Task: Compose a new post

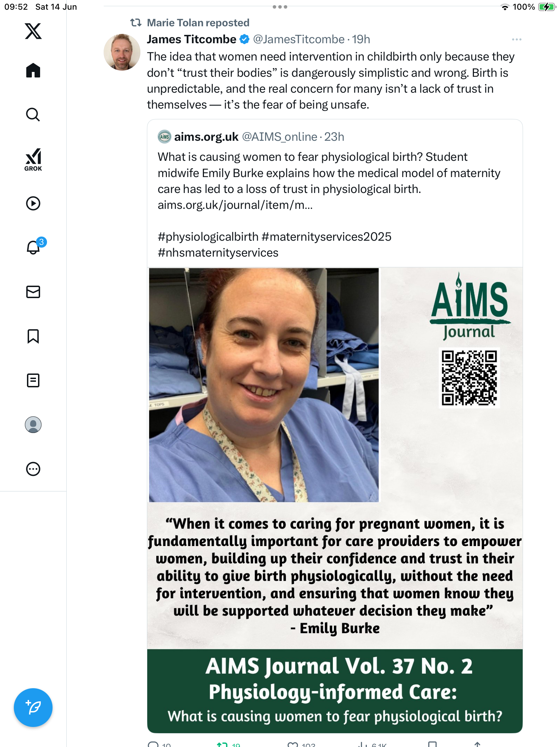Action: click(33, 708)
